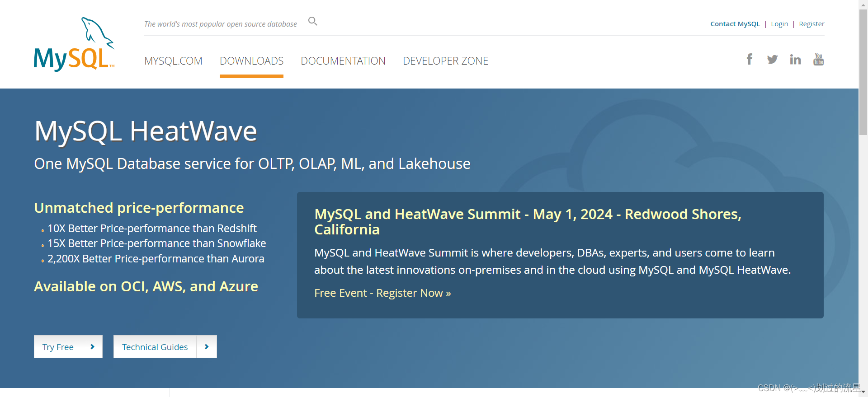Click the 'One MySQL Database service' subtitle
This screenshot has width=868, height=397.
pos(252,163)
